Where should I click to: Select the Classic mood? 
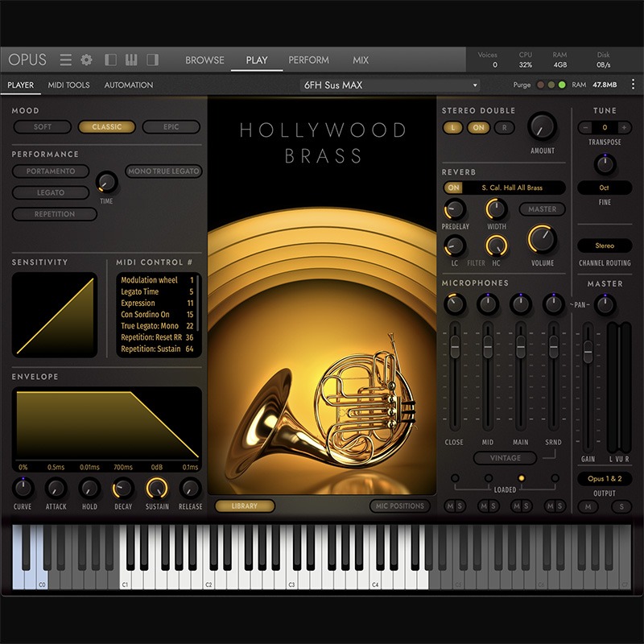[107, 127]
